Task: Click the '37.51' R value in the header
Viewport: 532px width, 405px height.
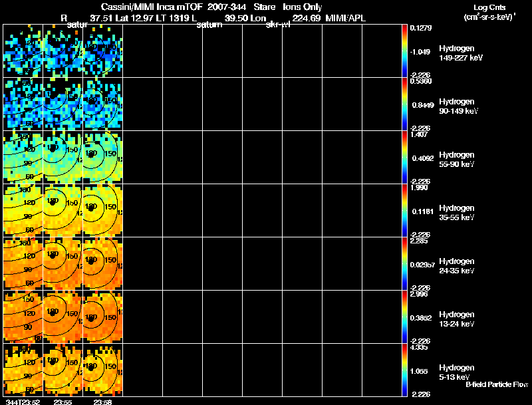Action: click(101, 18)
